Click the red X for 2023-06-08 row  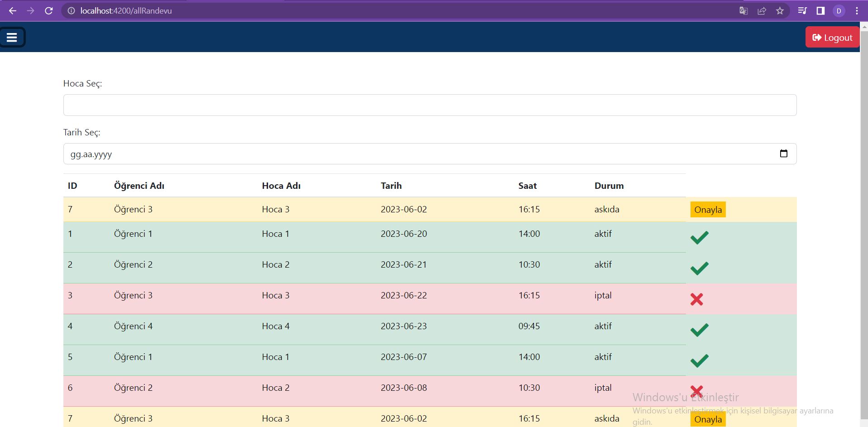click(696, 391)
